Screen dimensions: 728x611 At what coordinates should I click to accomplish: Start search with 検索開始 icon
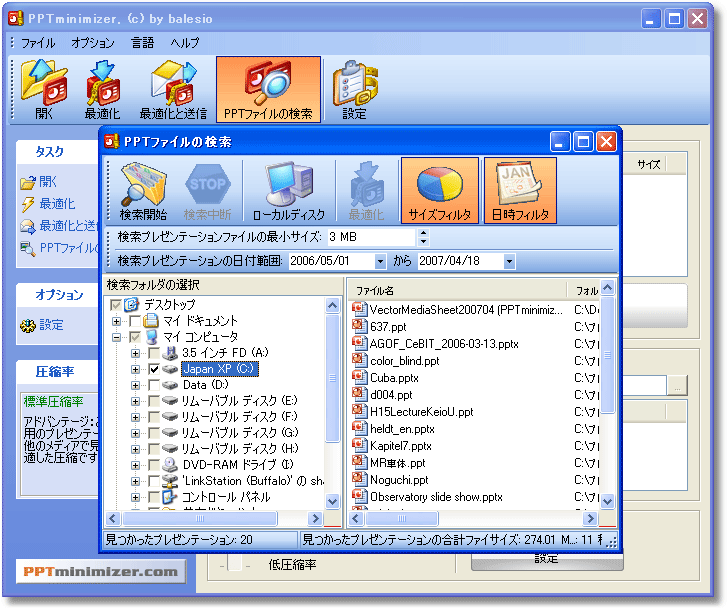point(143,191)
